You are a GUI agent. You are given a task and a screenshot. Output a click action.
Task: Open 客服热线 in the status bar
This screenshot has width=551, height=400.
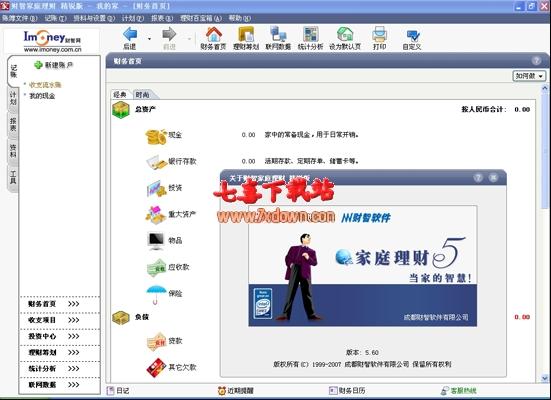click(x=459, y=391)
